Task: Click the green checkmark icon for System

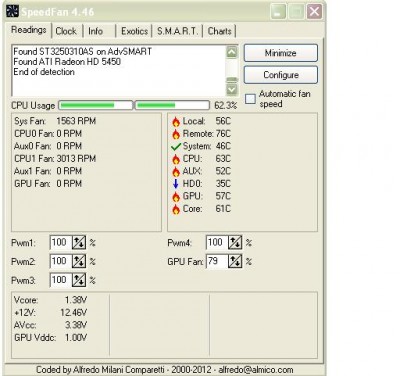Action: coord(176,146)
